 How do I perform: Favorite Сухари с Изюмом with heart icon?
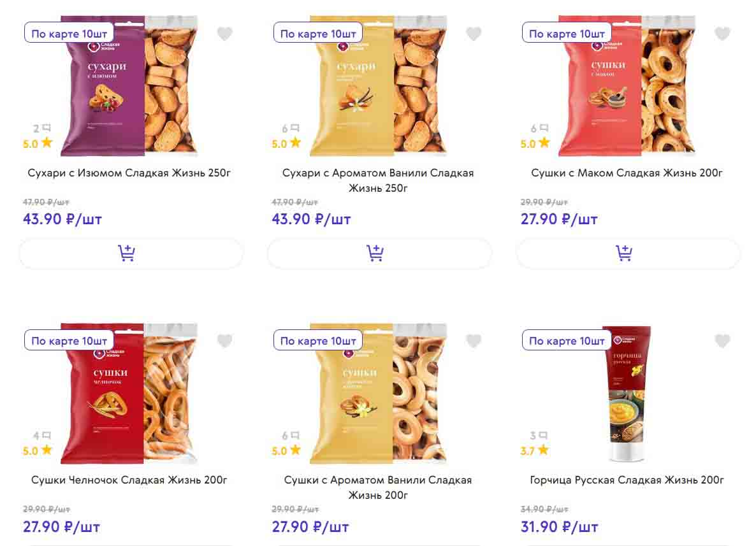(224, 34)
